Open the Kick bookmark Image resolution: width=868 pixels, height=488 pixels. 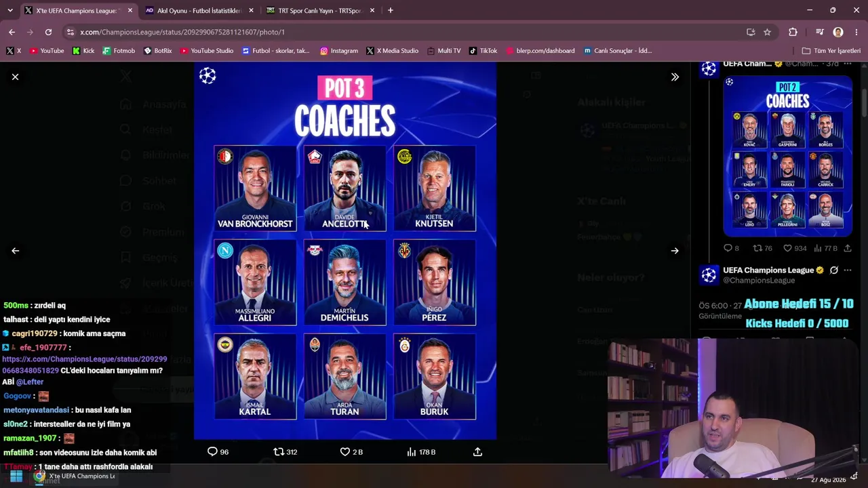tap(83, 51)
